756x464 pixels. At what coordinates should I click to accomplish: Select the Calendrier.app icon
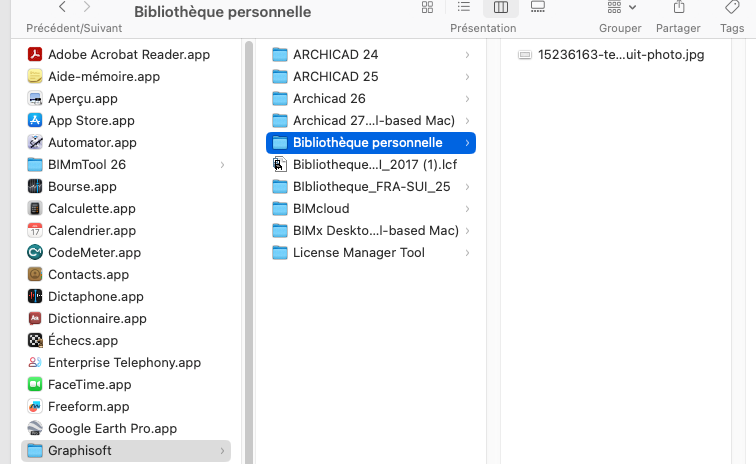(x=35, y=231)
